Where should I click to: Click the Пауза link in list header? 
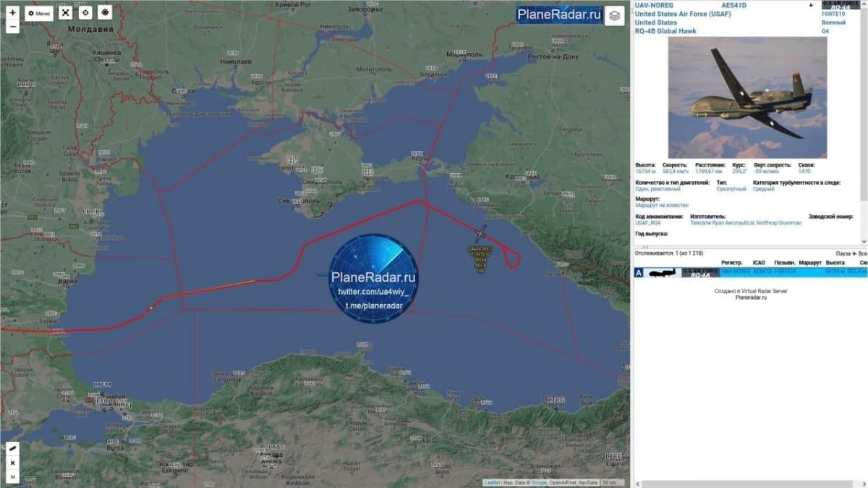pos(843,253)
